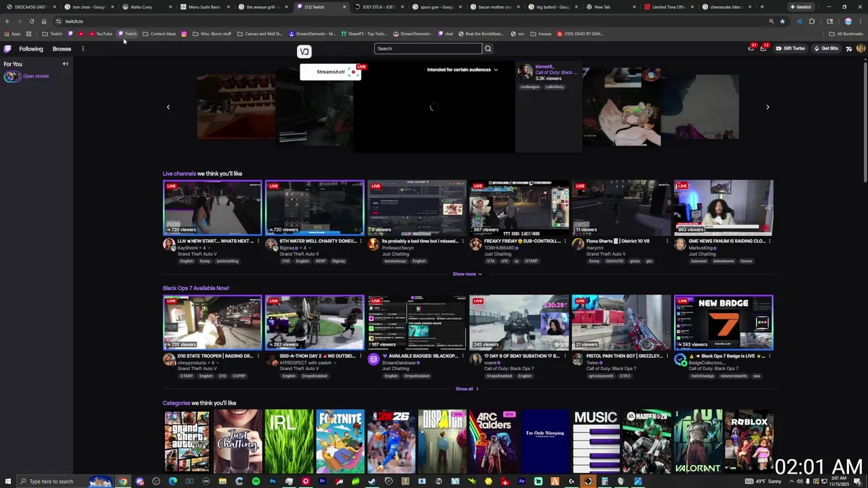The height and width of the screenshot is (488, 868).
Task: Go to next carousel stream
Action: coord(768,107)
